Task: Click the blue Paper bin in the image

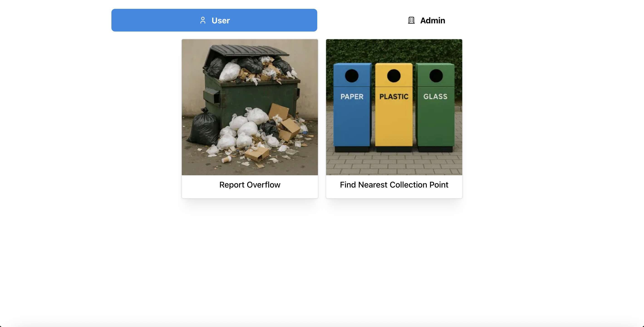Action: pyautogui.click(x=352, y=107)
